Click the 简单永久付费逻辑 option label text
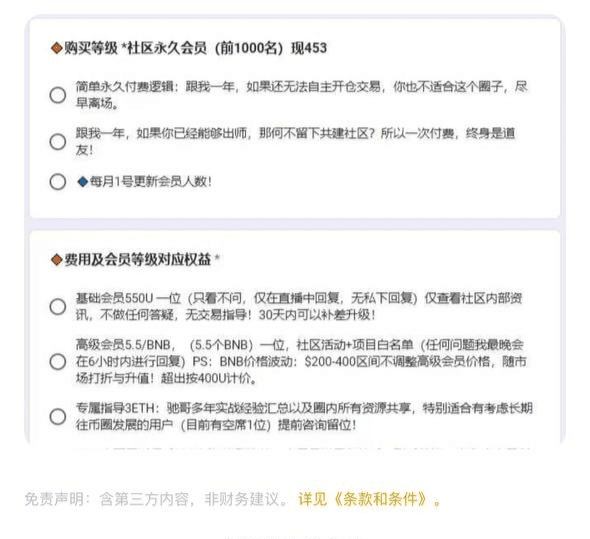Viewport: 590px width, 539px height. click(x=301, y=94)
